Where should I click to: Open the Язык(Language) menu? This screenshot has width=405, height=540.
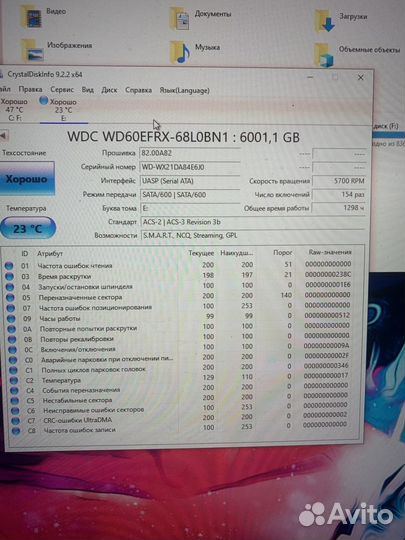tap(184, 91)
